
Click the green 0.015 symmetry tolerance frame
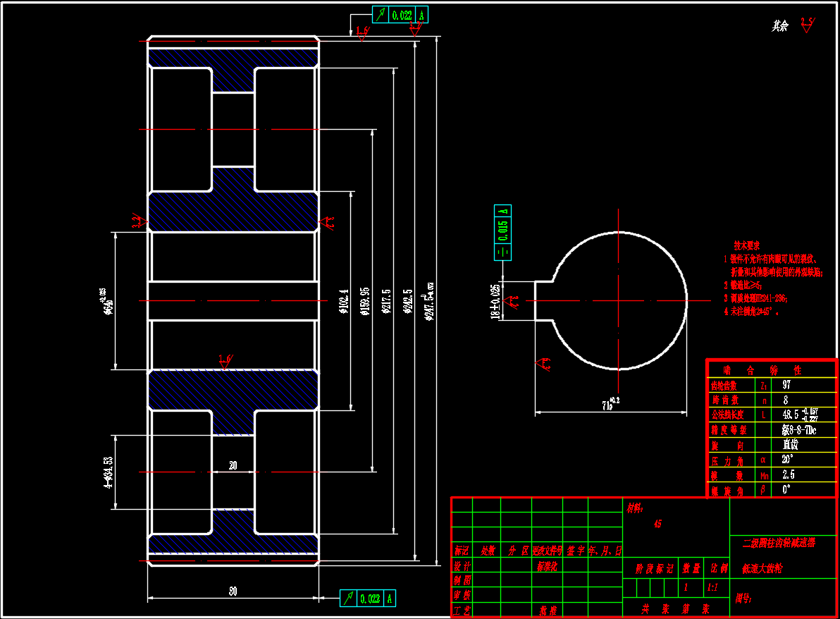point(502,232)
